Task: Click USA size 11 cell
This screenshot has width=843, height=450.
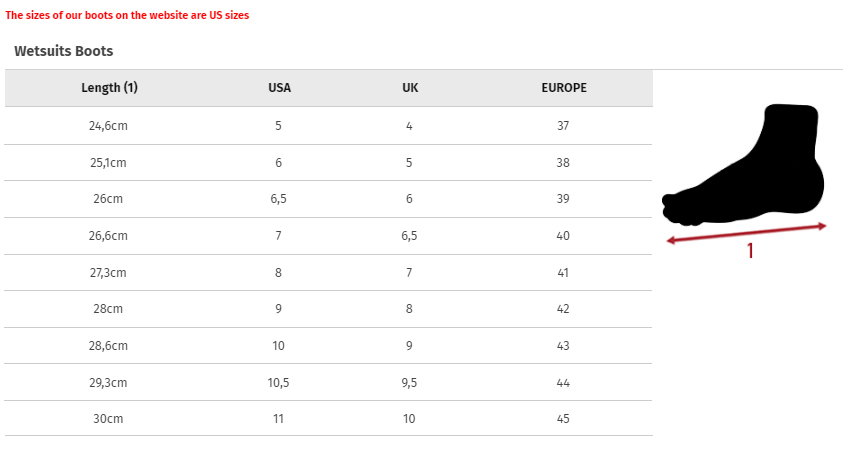Action: point(278,419)
